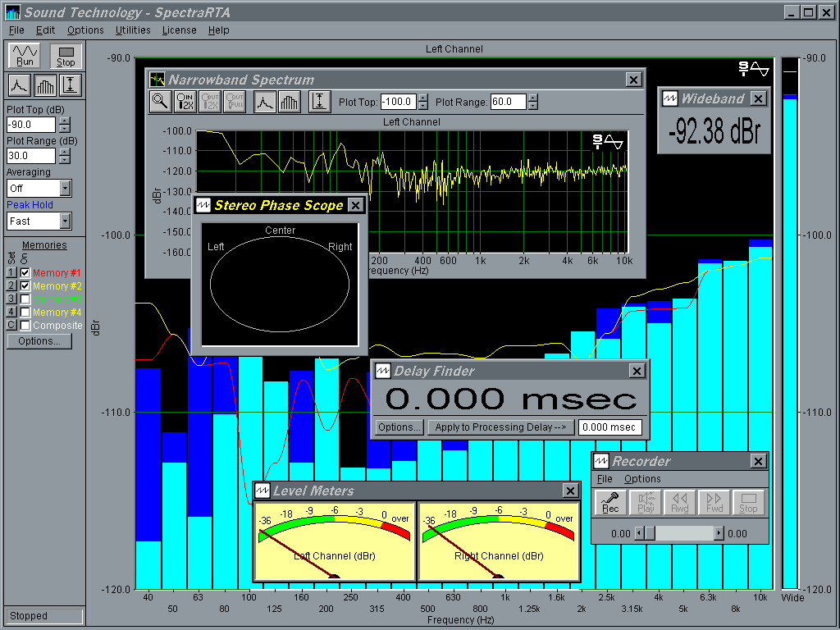Click Apply to Processing Delay button
This screenshot has width=840, height=630.
click(501, 427)
